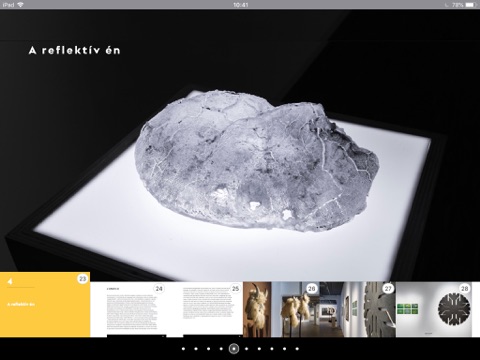Tap the Wi-Fi icon in status bar
The width and height of the screenshot is (480, 360).
21,5
